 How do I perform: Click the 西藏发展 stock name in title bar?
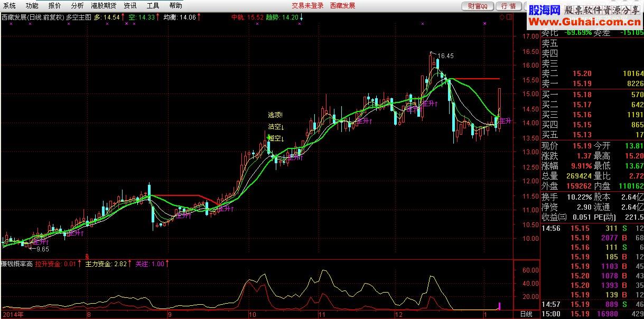click(x=342, y=6)
